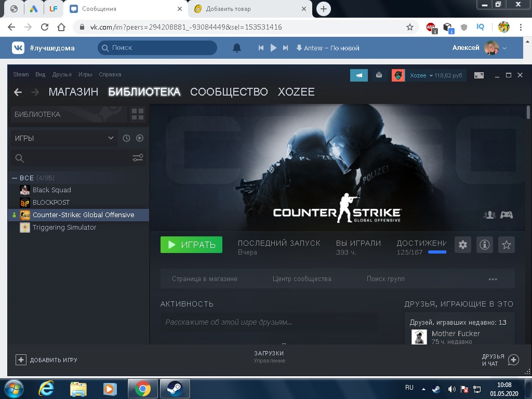
Task: Sort games by recent activity clock icon
Action: tap(126, 138)
